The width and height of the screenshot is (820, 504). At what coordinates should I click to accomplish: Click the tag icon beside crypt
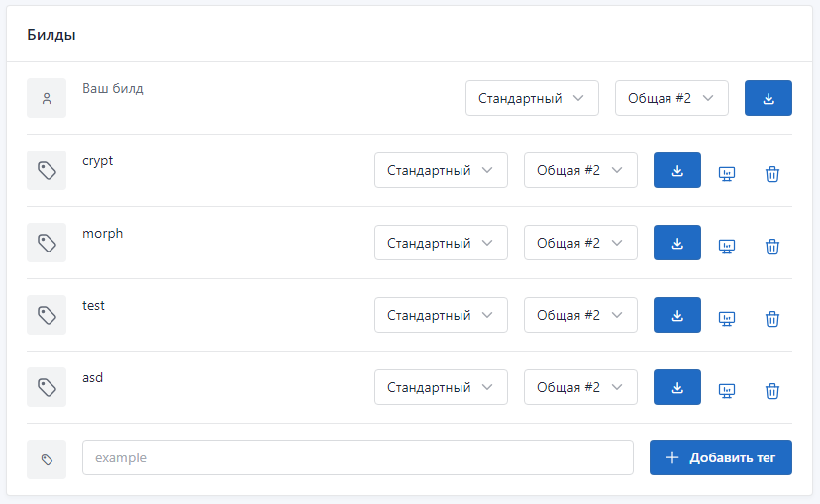pyautogui.click(x=47, y=170)
